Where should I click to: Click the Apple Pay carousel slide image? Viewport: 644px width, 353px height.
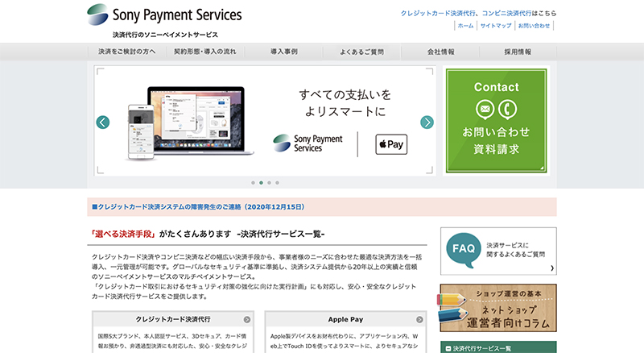[x=265, y=121]
